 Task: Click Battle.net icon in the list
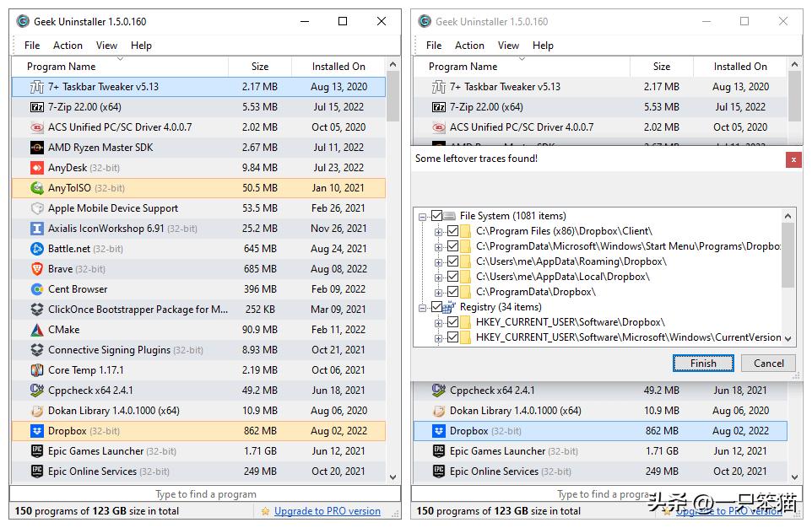pyautogui.click(x=37, y=249)
